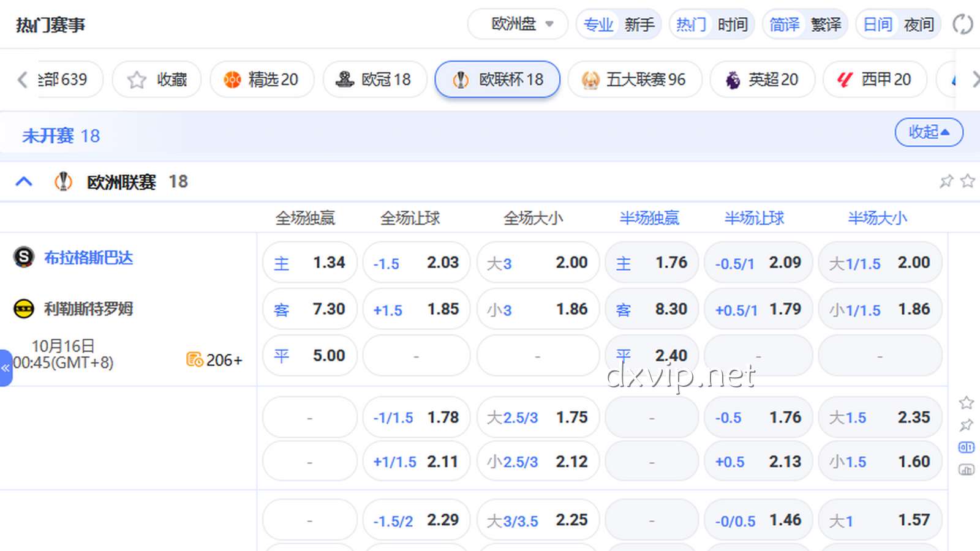Open the 欧冠 18 tab
This screenshot has width=980, height=551.
(375, 80)
